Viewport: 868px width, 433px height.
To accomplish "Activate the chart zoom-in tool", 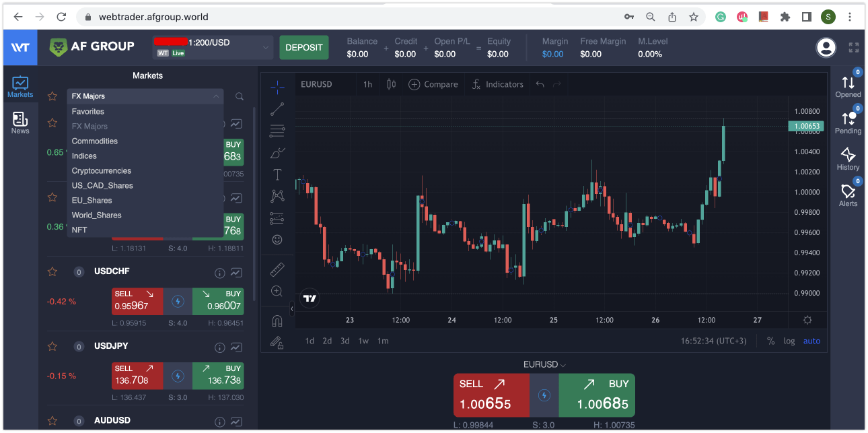I will click(277, 291).
